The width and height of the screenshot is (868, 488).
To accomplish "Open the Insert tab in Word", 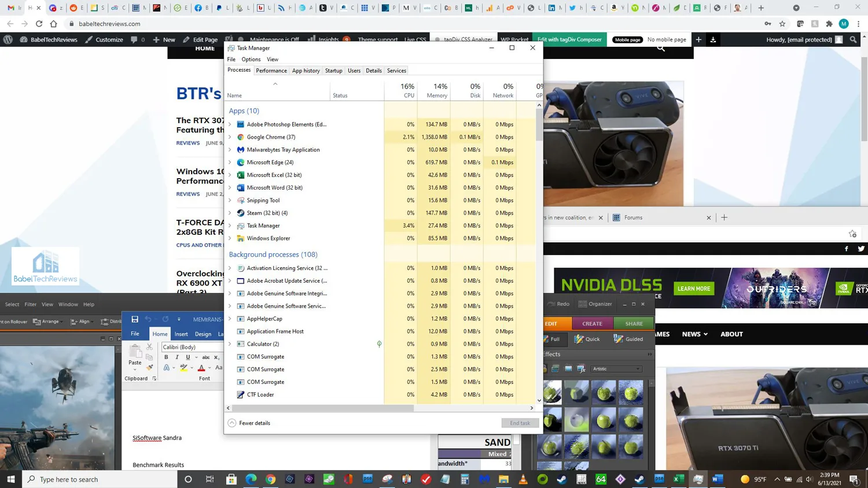I will [x=181, y=334].
